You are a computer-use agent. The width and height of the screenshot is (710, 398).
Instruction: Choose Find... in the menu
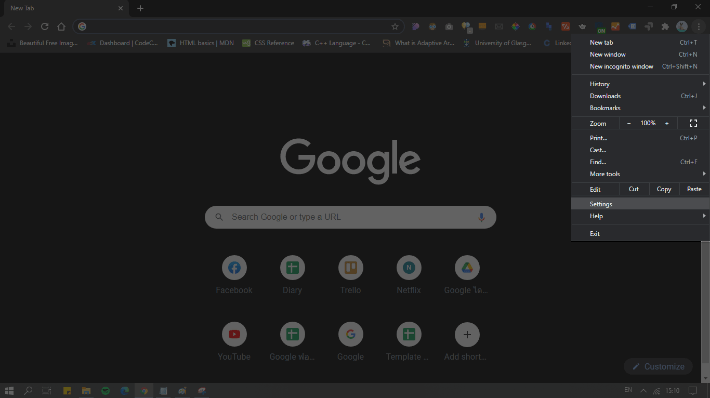[640, 162]
